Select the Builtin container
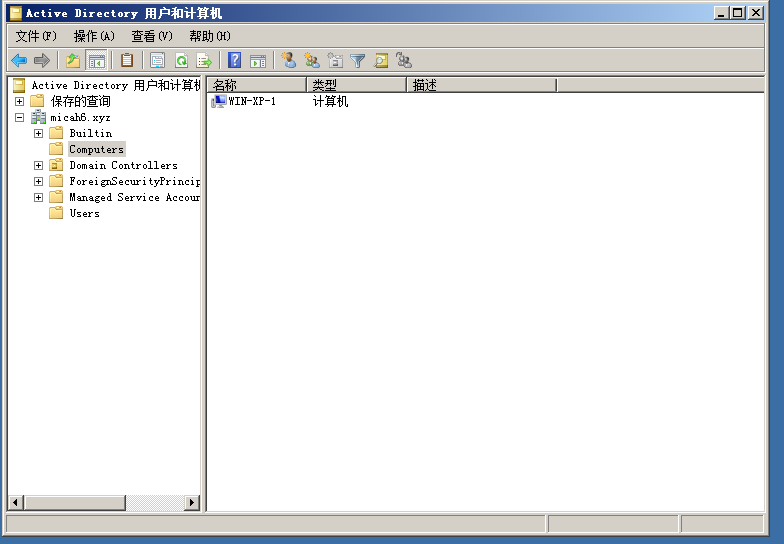 click(90, 134)
